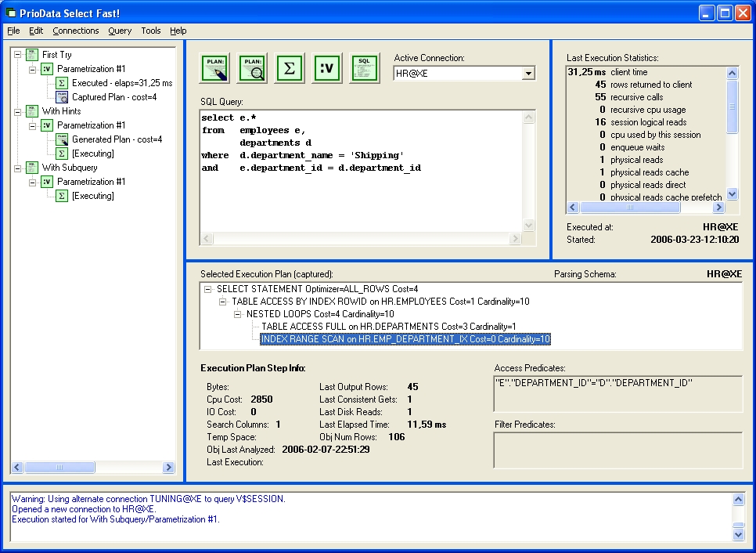Viewport: 756px width, 553px height.
Task: Open the Edit menu
Action: tap(36, 31)
